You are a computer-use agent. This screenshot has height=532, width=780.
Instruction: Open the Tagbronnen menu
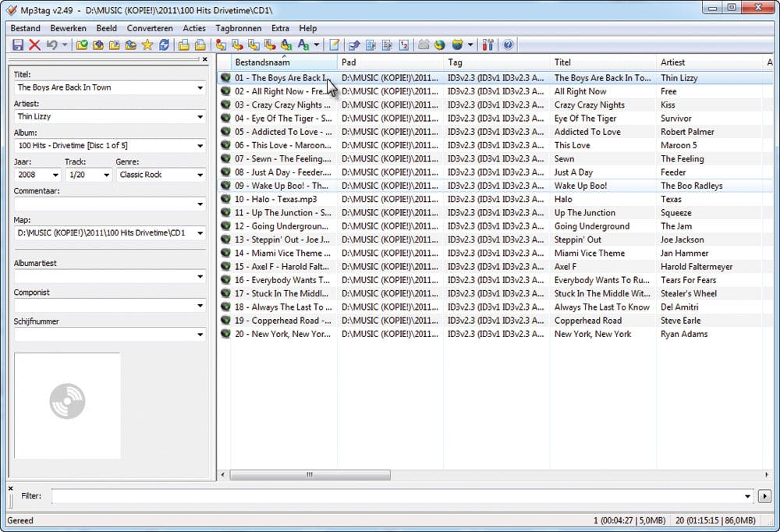click(x=238, y=28)
